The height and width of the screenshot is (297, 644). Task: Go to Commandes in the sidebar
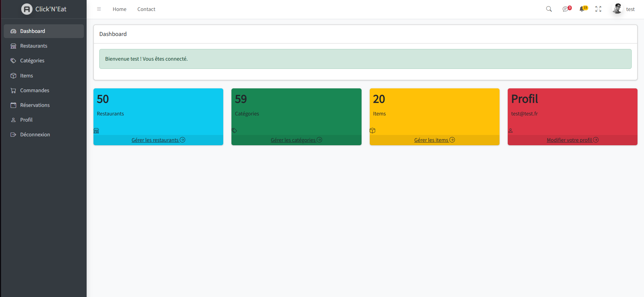click(x=35, y=90)
